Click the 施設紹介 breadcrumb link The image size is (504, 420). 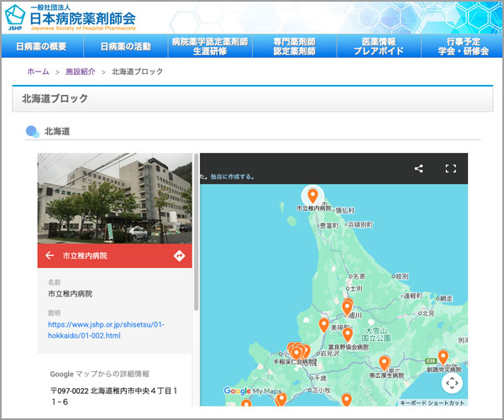coord(81,71)
